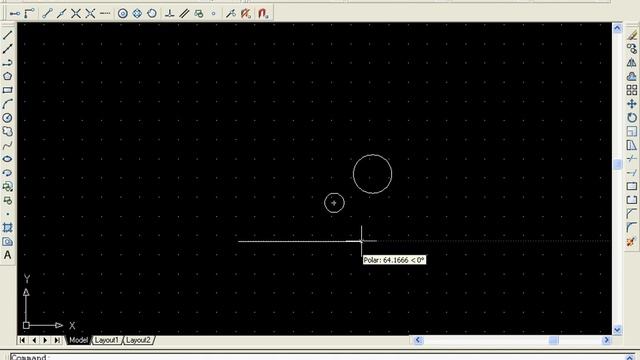Select the Trim tool
This screenshot has width=640, height=360.
pyautogui.click(x=632, y=159)
